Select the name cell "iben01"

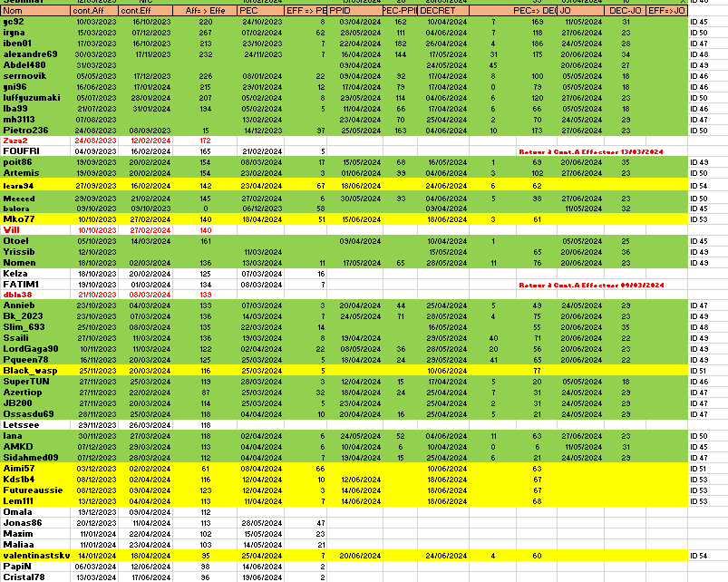pos(35,44)
